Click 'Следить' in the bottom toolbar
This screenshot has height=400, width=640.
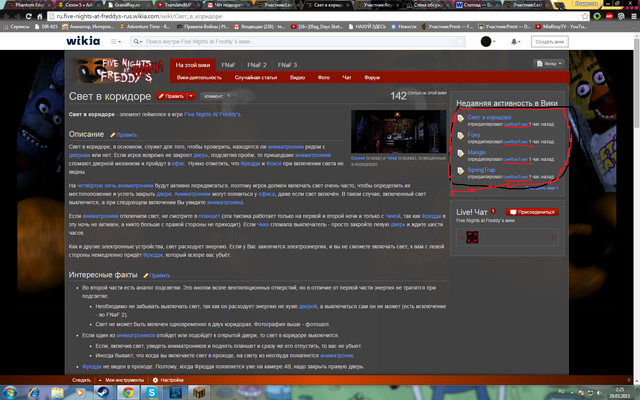pos(81,380)
